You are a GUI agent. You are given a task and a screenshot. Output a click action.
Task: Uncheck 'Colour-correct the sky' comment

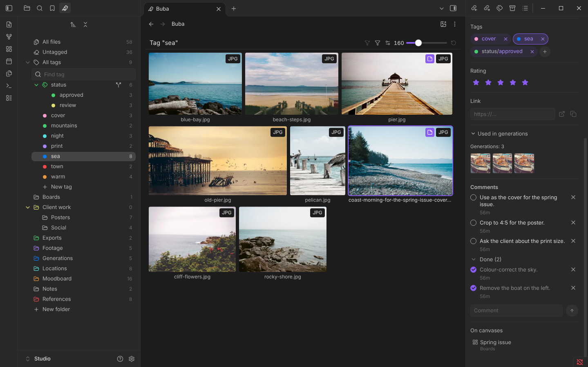pyautogui.click(x=474, y=270)
